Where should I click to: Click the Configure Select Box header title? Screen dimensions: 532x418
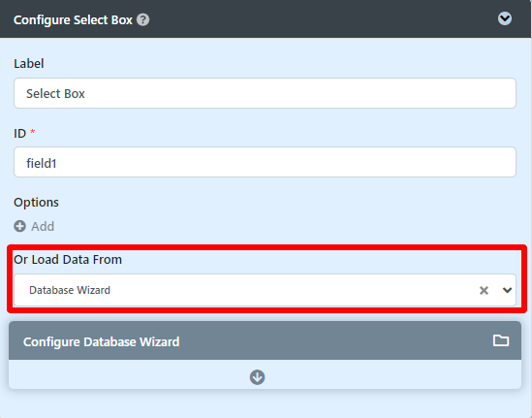(73, 20)
